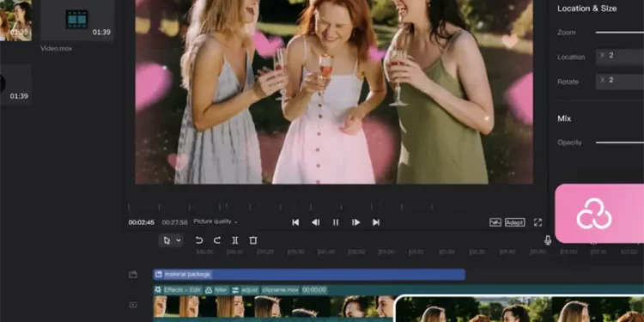644x322 pixels.
Task: Select the material package timeline clip
Action: click(x=309, y=275)
